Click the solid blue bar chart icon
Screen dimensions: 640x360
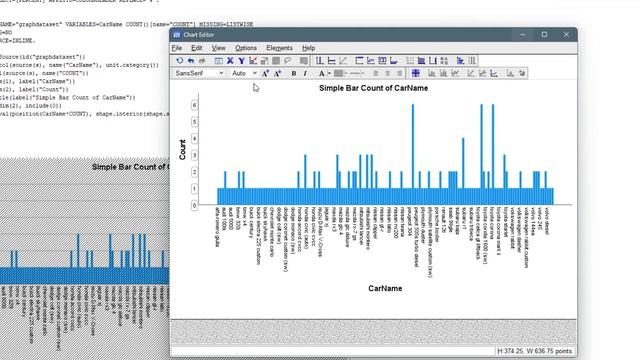421,61
